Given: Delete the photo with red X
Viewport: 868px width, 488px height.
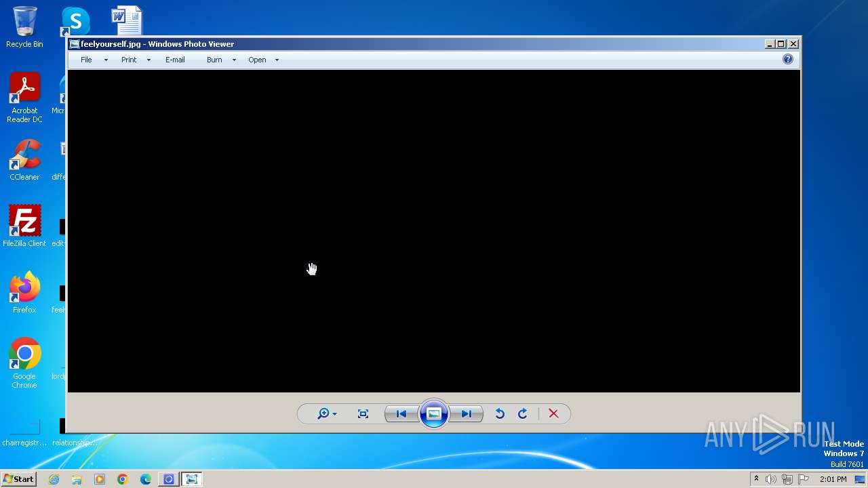Looking at the screenshot, I should pyautogui.click(x=553, y=413).
